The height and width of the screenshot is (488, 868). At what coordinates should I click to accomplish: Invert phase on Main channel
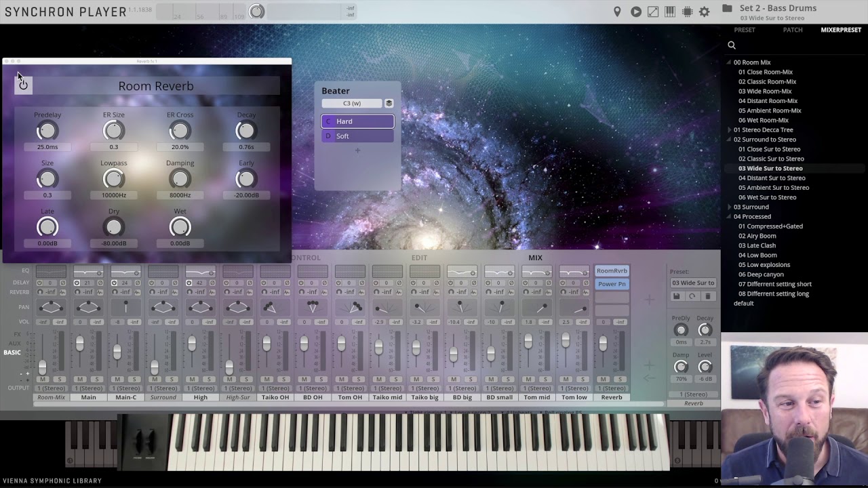click(100, 283)
